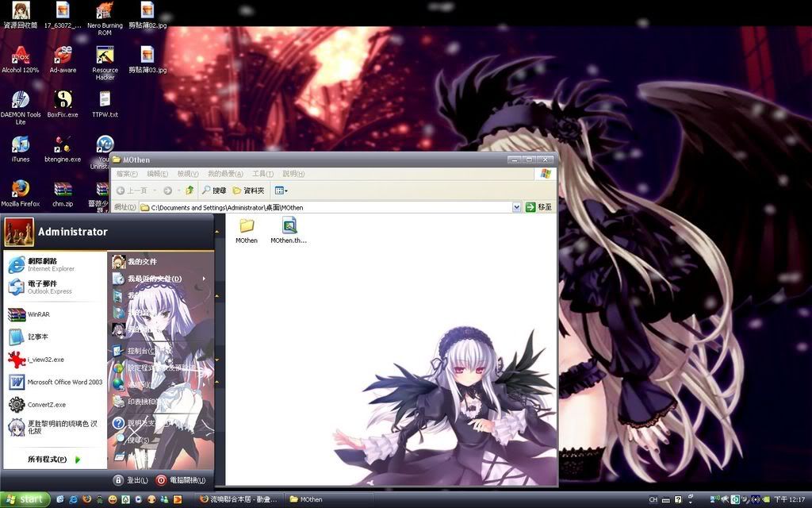Open the 我的最愛(A) menu

tap(225, 174)
